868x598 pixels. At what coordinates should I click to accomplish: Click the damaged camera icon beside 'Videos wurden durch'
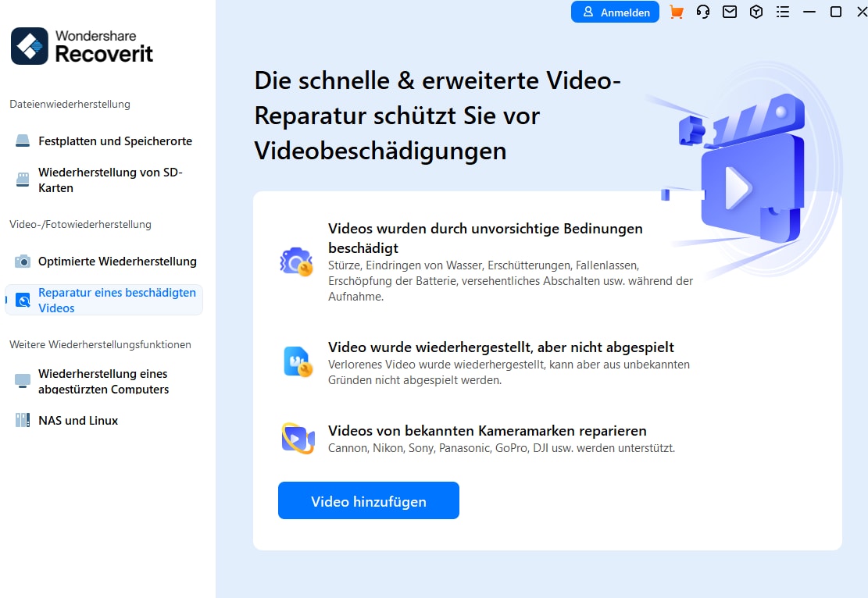tap(297, 261)
